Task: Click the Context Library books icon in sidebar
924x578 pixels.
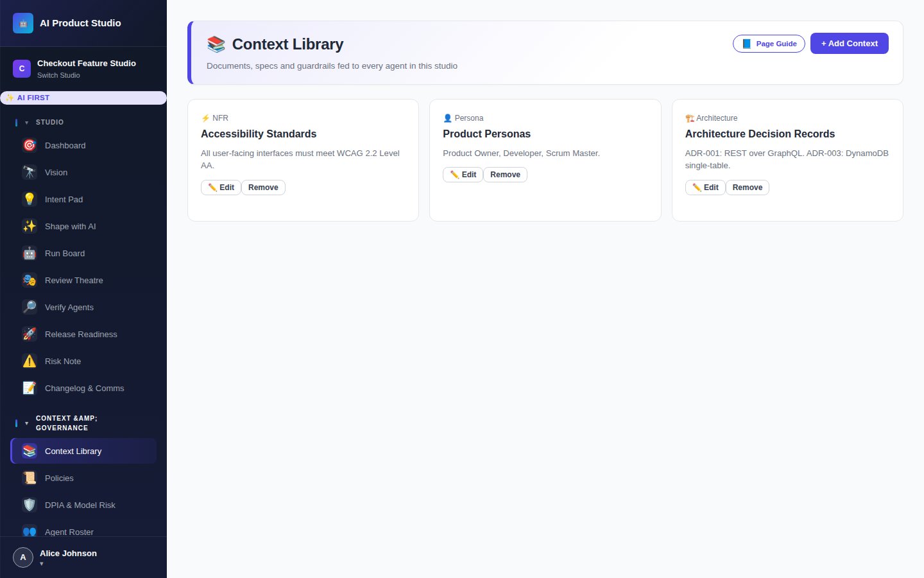Action: 30,451
